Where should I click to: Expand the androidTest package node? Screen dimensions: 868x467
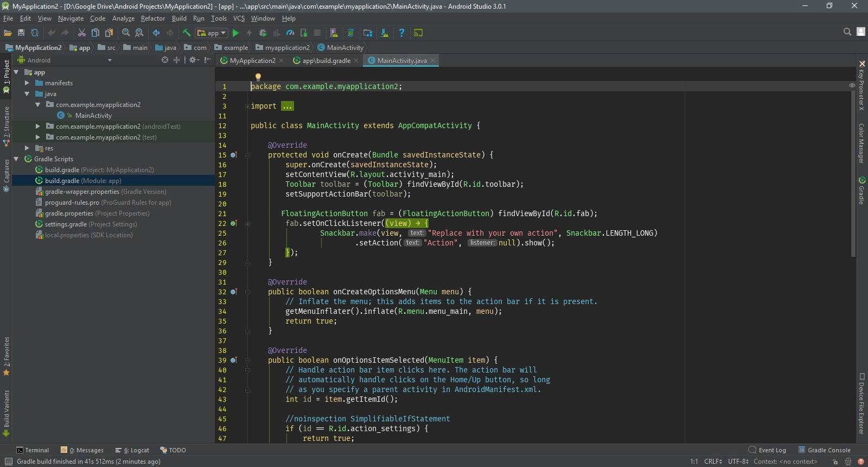tap(38, 127)
